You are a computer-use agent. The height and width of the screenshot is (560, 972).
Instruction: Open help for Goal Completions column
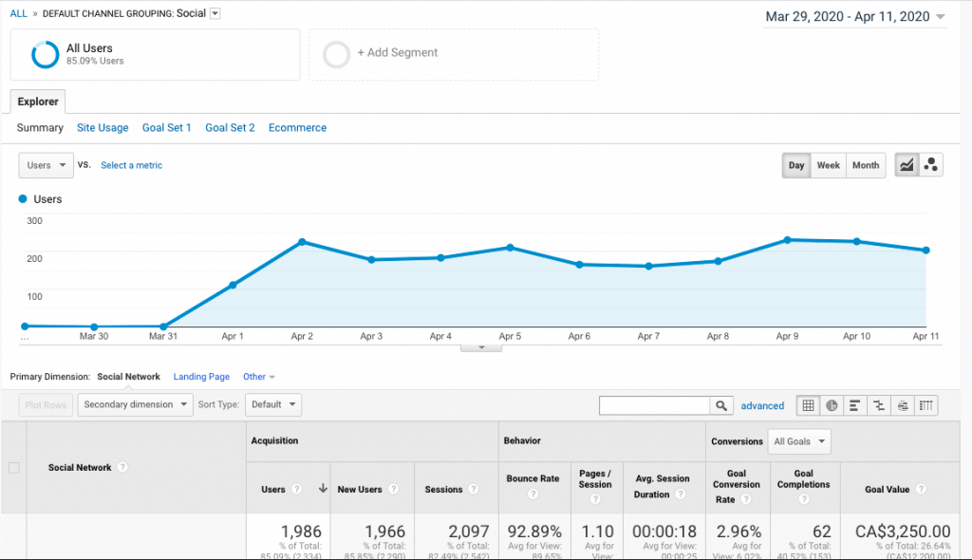click(803, 499)
